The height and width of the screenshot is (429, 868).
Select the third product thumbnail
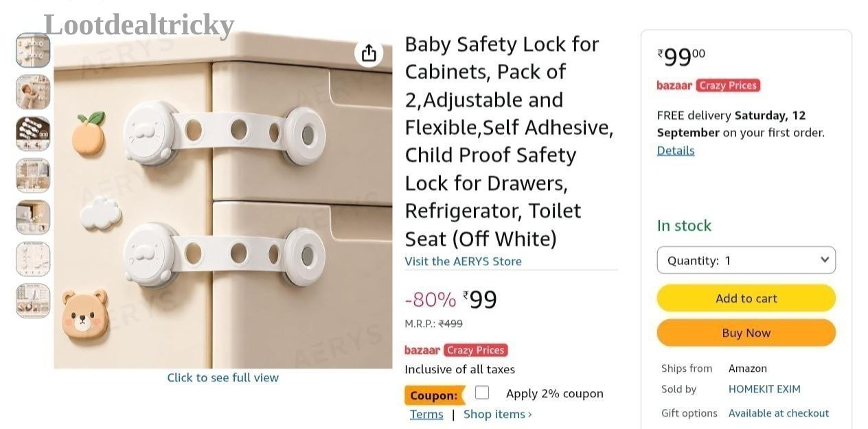pyautogui.click(x=33, y=133)
